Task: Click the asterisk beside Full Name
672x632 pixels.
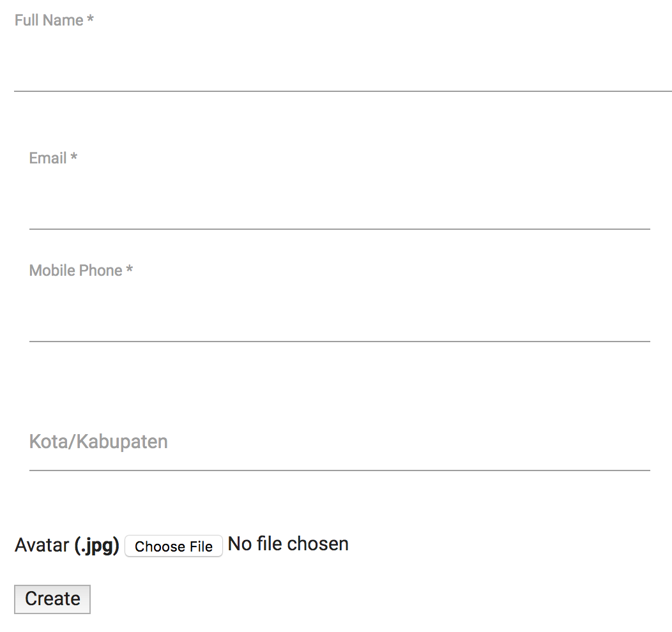Action: point(91,20)
